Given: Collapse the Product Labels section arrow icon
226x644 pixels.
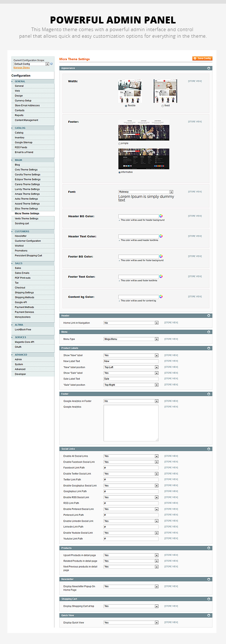Looking at the screenshot, I should click(209, 348).
